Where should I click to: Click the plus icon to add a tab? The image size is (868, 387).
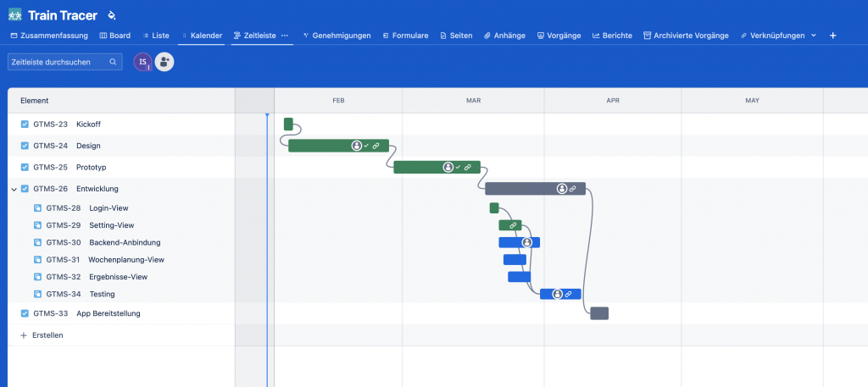[832, 36]
